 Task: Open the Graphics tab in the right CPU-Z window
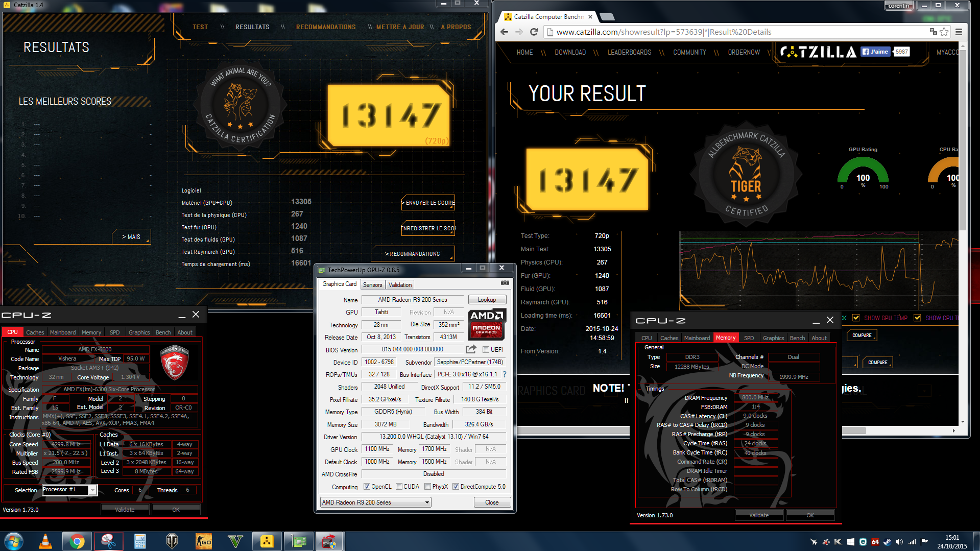click(x=773, y=338)
